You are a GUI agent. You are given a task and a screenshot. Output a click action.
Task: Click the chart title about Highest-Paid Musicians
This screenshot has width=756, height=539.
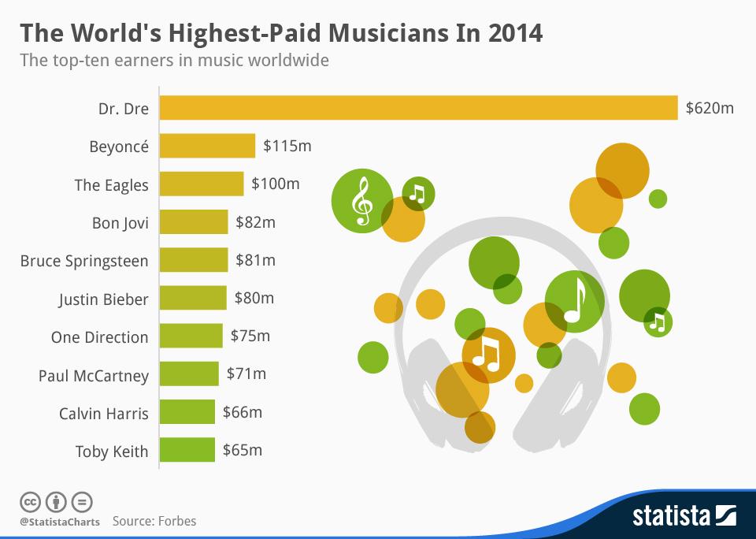pyautogui.click(x=281, y=33)
